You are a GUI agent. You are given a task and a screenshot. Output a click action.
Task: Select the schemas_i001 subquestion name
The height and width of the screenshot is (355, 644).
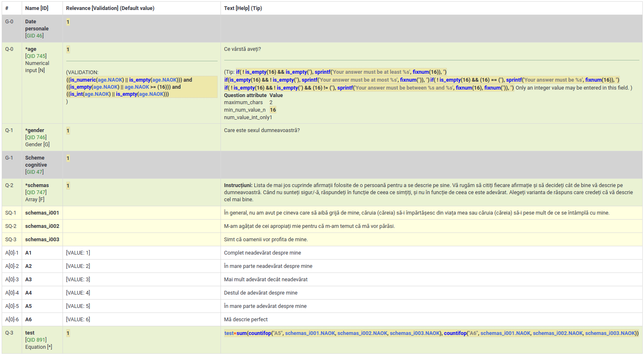pos(42,213)
